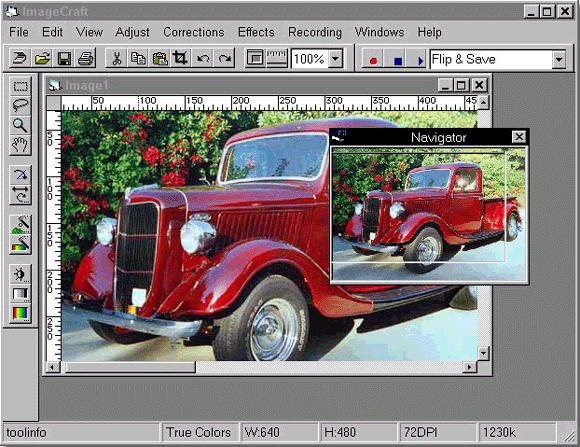The height and width of the screenshot is (447, 580).
Task: Click the curved arrow transform tool
Action: pyautogui.click(x=20, y=175)
